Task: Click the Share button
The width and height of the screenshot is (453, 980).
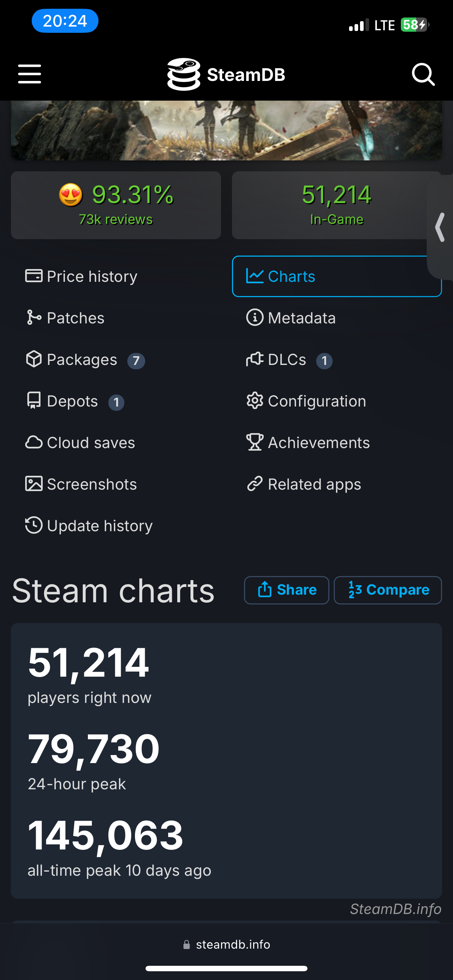Action: pyautogui.click(x=287, y=590)
